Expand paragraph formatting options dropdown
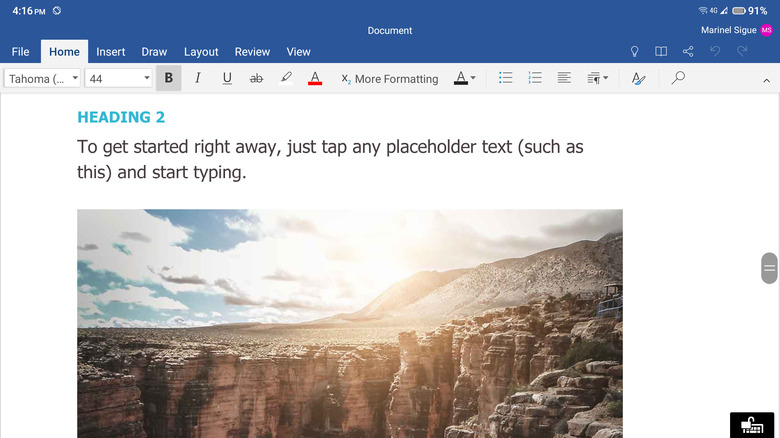The height and width of the screenshot is (438, 780). click(597, 78)
